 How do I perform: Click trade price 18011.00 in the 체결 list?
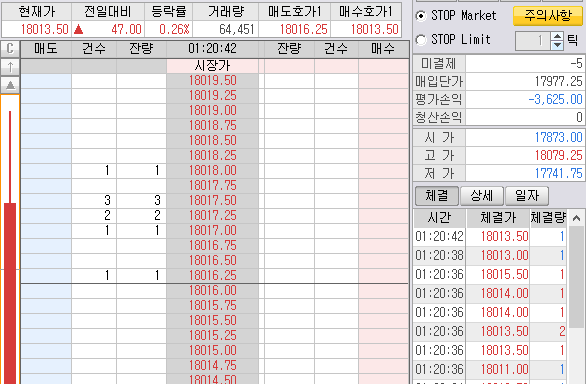[504, 370]
